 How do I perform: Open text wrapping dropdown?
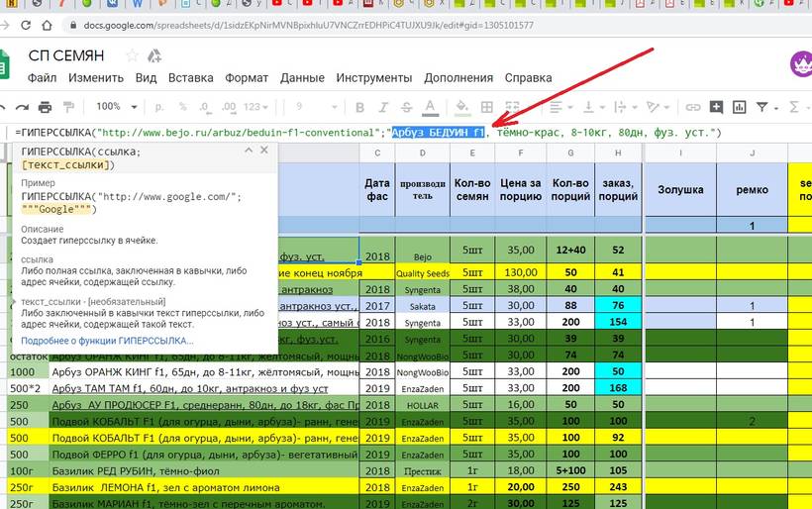coord(625,107)
